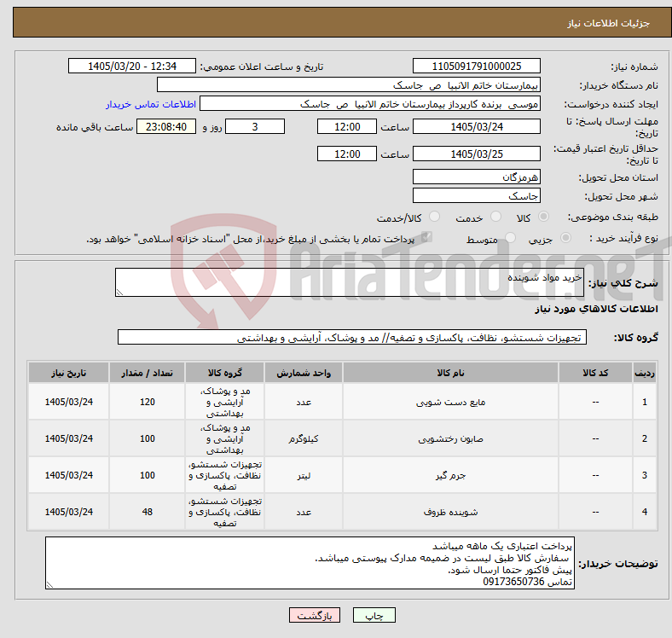Click the remaining days field showing 3
Viewport: 672px width, 638px height.
[x=255, y=126]
